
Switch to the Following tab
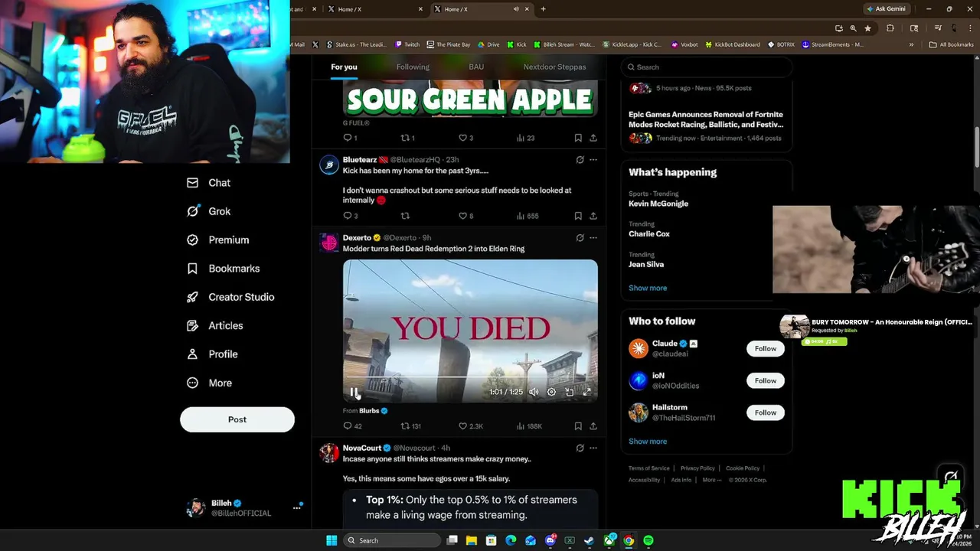pos(413,67)
